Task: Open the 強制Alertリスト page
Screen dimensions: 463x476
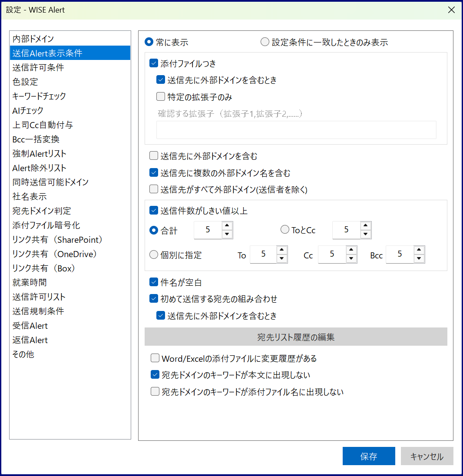Action: 70,154
